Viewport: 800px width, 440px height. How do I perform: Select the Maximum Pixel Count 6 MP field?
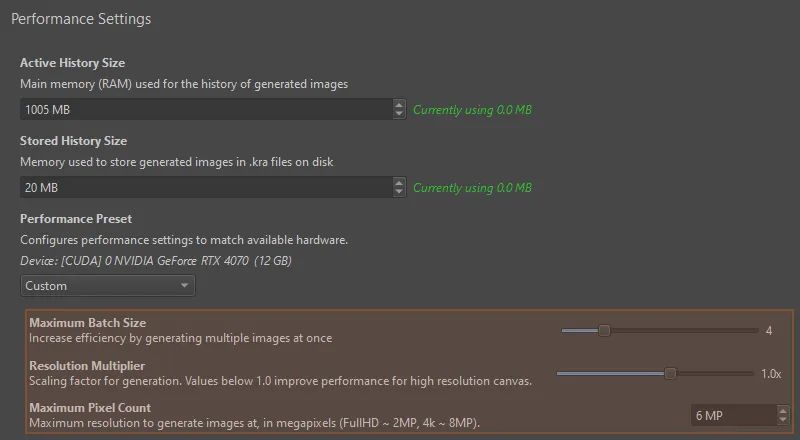pos(732,415)
